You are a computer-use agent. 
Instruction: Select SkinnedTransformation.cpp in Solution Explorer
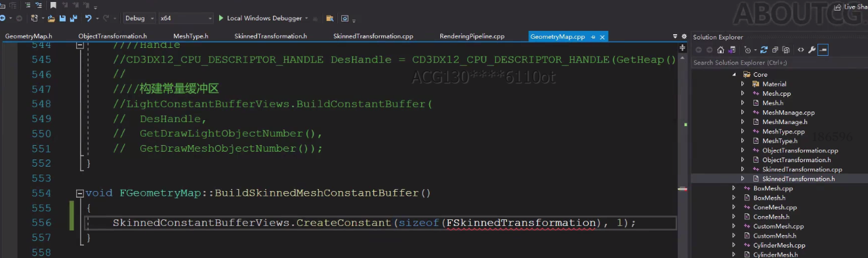coord(802,169)
